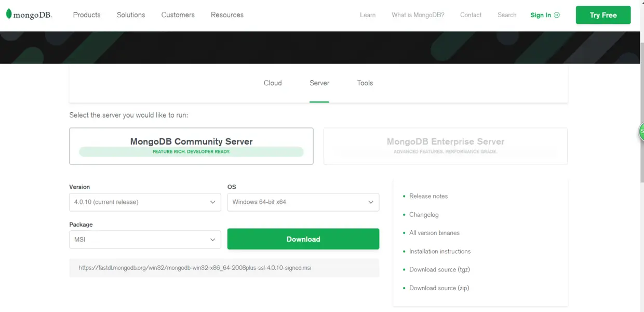Select the Server tab
The height and width of the screenshot is (312, 644).
coord(319,83)
